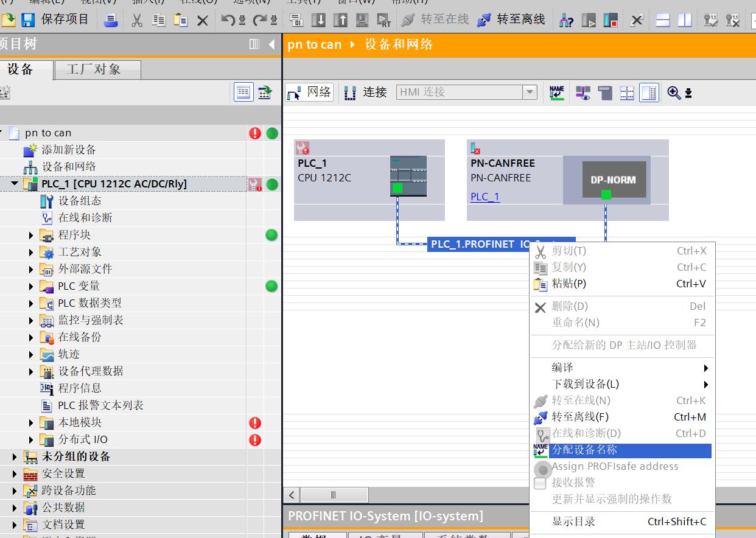This screenshot has height=538, width=756.
Task: Click the zoom magnifier icon in network toolbar
Action: 674,93
